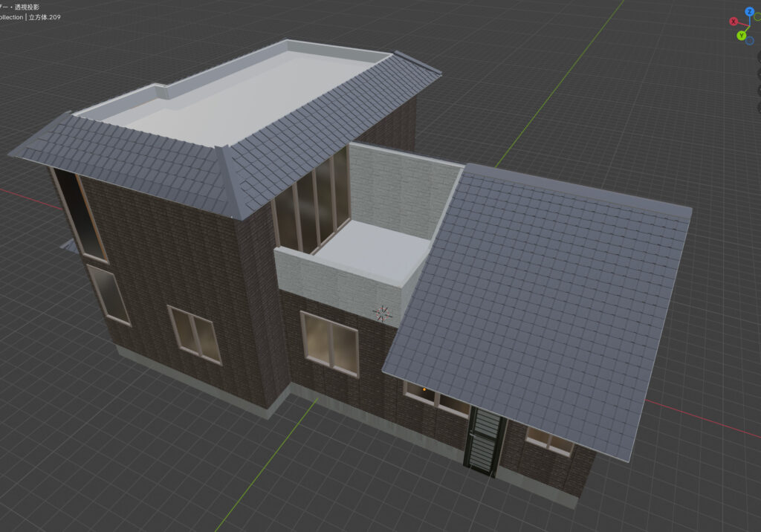Viewport: 761px width, 532px height.
Task: Click the orange object origin dot
Action: click(x=424, y=389)
